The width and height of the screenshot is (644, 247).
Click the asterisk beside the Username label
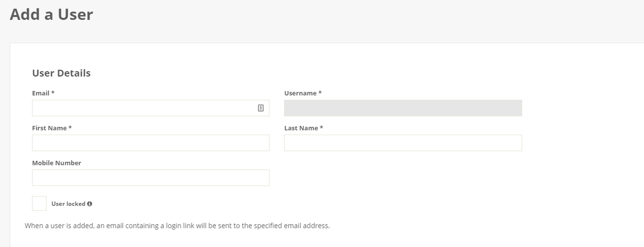coord(320,93)
